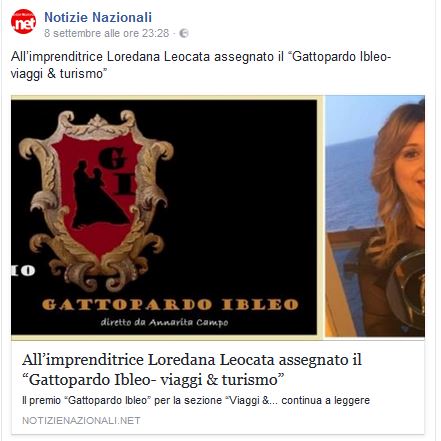
Task: Open the photo of the woman
Action: point(375,216)
